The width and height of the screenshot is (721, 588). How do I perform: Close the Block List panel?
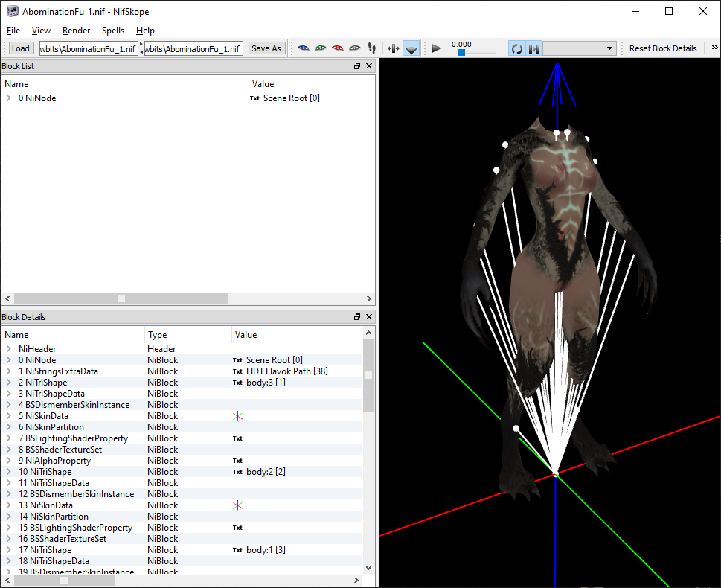(369, 65)
